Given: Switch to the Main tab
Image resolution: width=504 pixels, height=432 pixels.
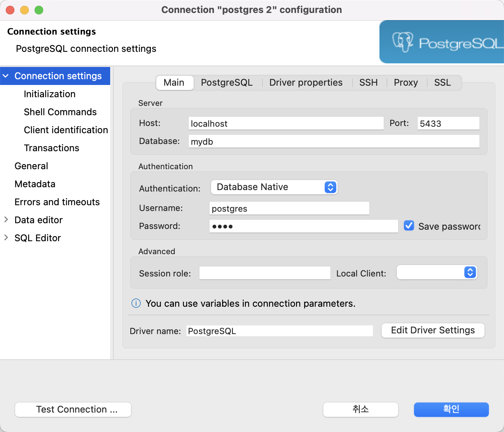Looking at the screenshot, I should pyautogui.click(x=174, y=82).
